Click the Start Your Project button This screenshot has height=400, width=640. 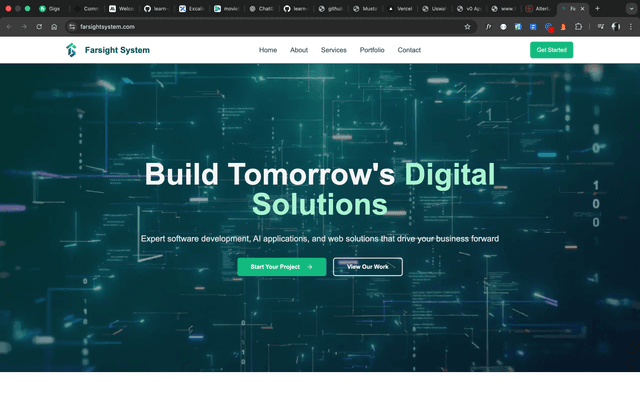pos(281,267)
